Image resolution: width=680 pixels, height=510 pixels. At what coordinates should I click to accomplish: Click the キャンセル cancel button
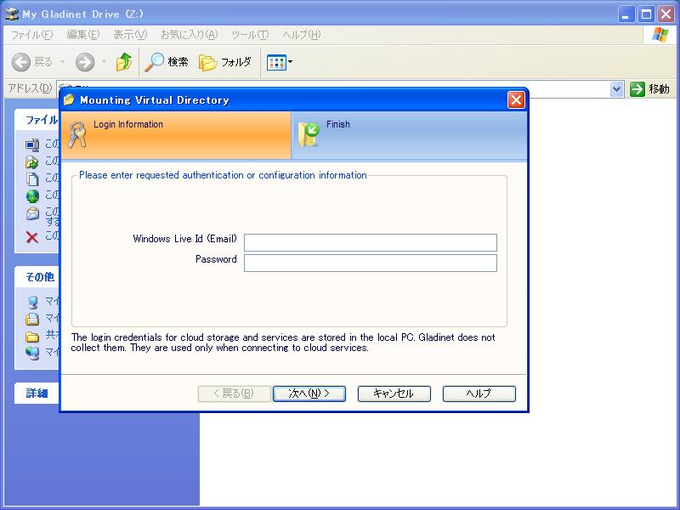394,394
